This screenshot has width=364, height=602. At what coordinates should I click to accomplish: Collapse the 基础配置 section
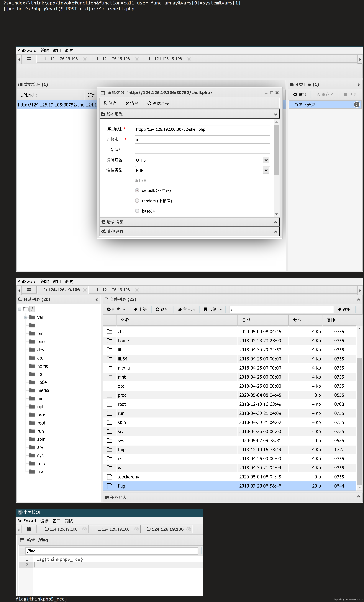[275, 114]
